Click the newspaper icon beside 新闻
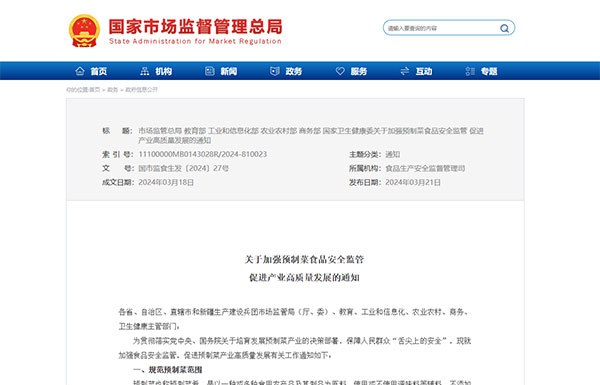 pyautogui.click(x=210, y=71)
